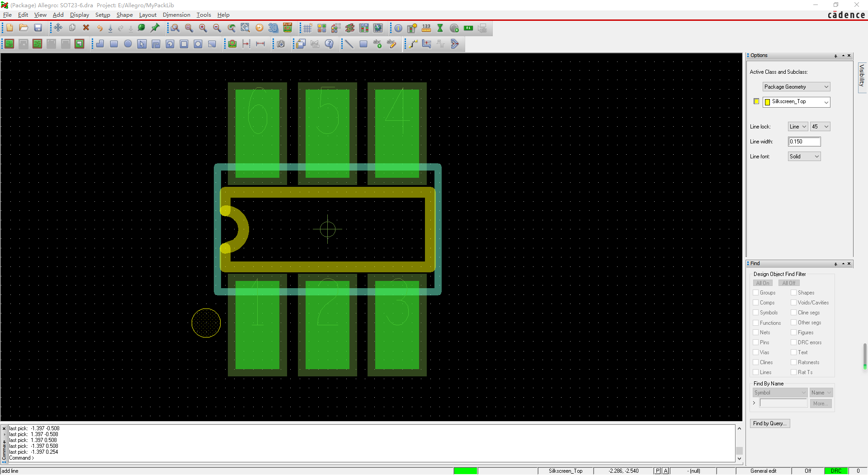Click the Flip design icon
The height and width of the screenshot is (475, 868).
[288, 28]
